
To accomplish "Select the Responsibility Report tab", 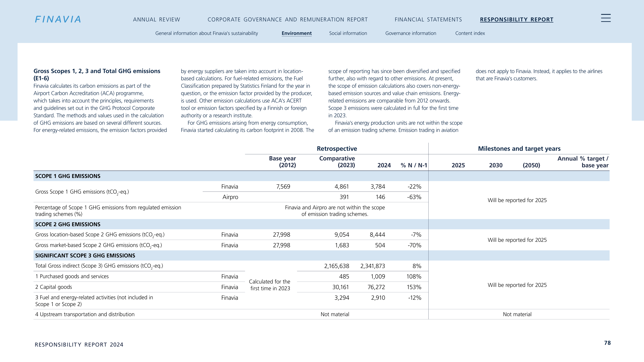I will 516,19.
